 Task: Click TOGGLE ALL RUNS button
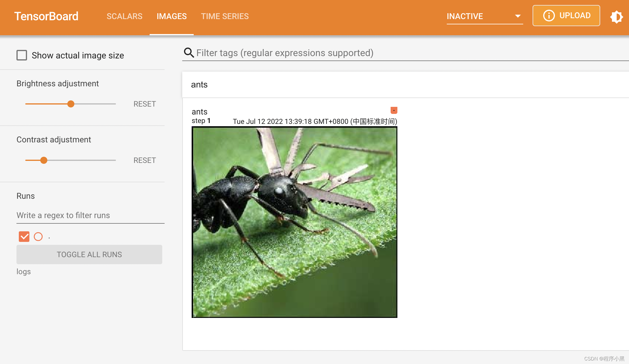coord(89,255)
